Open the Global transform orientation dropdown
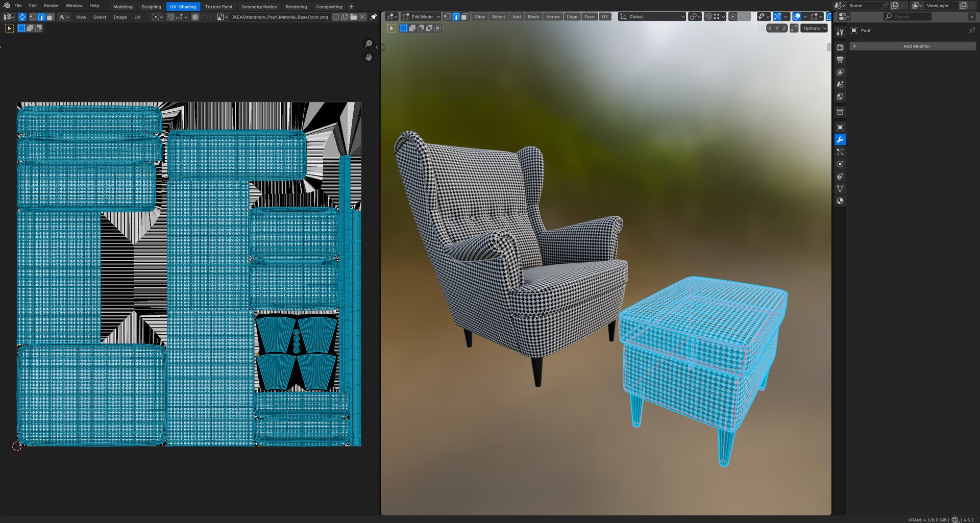980x523 pixels. click(652, 17)
